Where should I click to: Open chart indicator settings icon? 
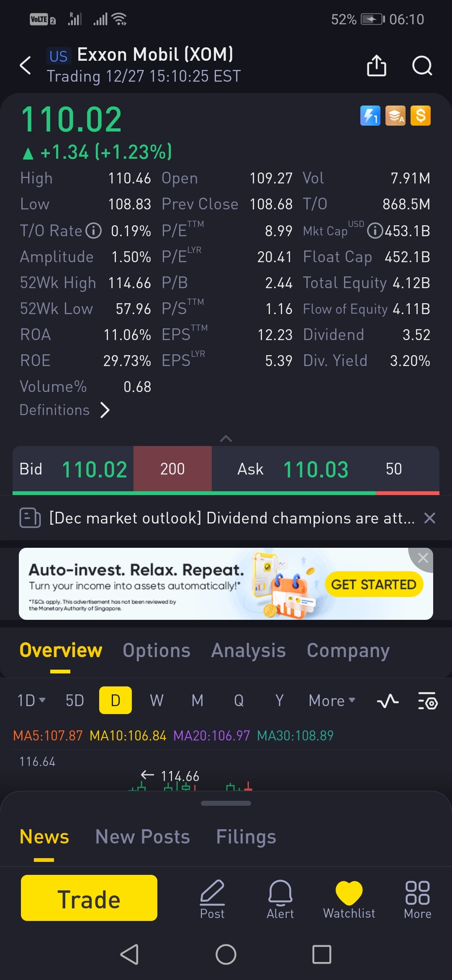coord(428,700)
